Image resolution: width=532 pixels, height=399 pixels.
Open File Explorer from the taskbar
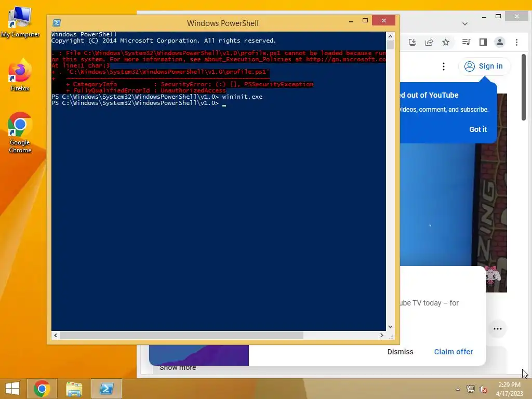[x=74, y=389]
